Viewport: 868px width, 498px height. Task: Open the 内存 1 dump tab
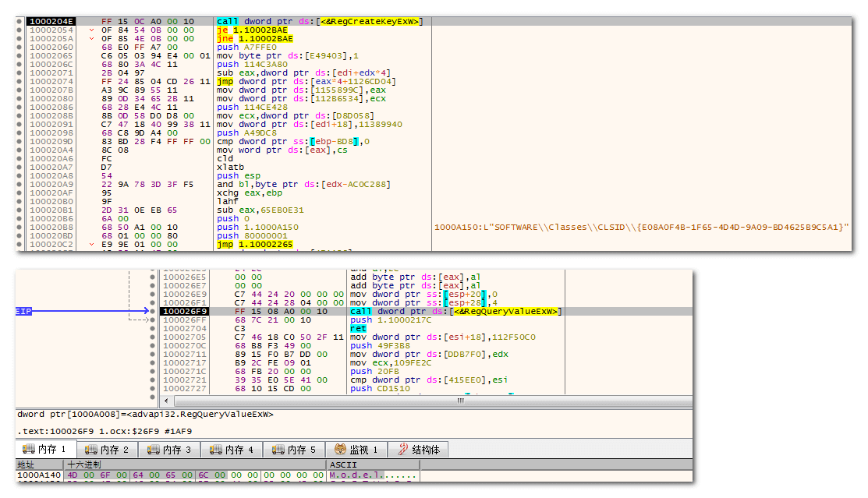[44, 450]
